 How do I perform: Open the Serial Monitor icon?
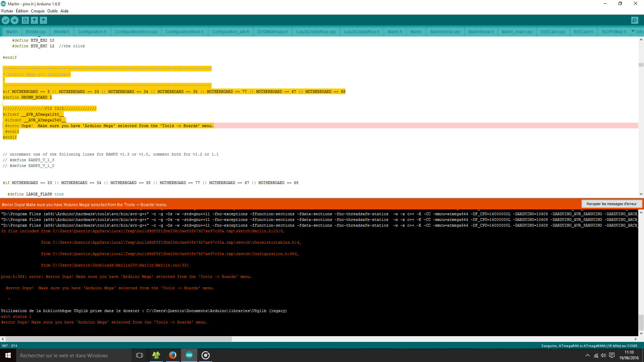tap(635, 20)
